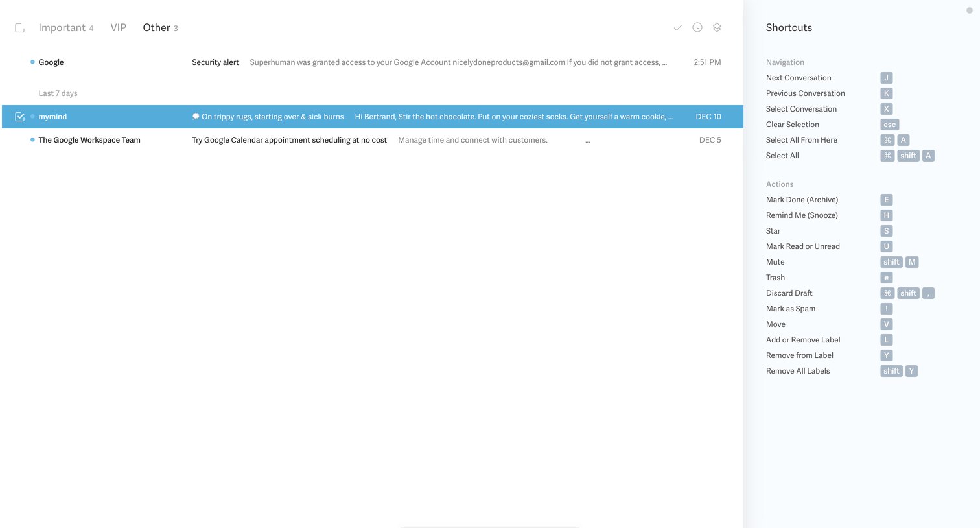Click the Mute action entry
Viewport: 980px width, 528px height.
click(775, 262)
